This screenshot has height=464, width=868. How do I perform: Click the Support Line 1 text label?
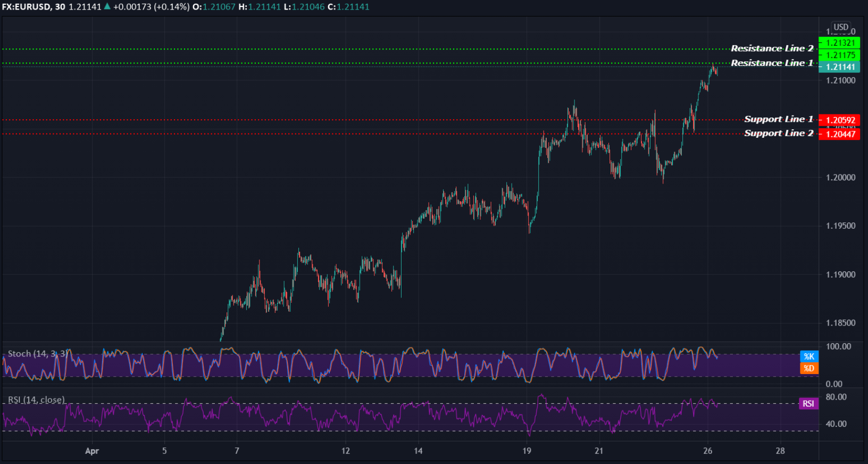[x=779, y=119]
